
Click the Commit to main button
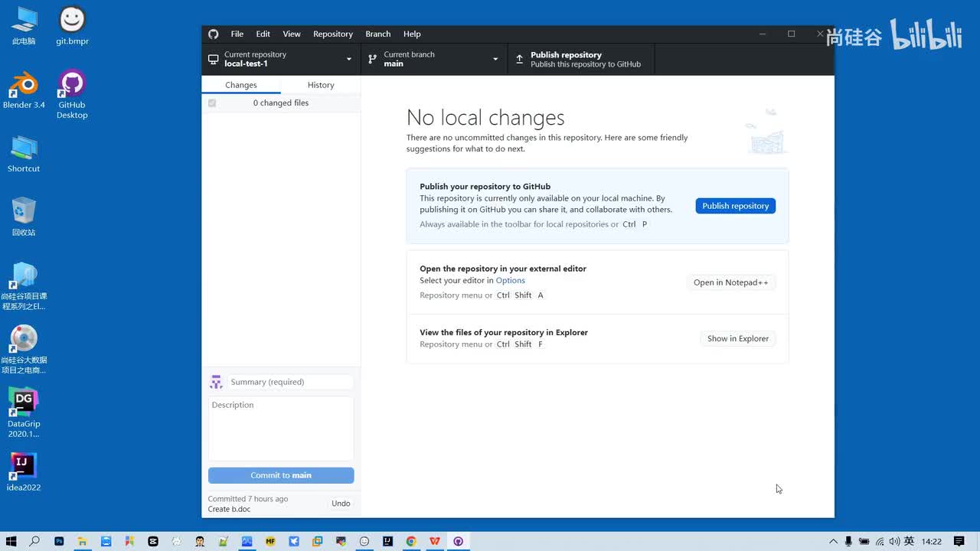pos(281,475)
